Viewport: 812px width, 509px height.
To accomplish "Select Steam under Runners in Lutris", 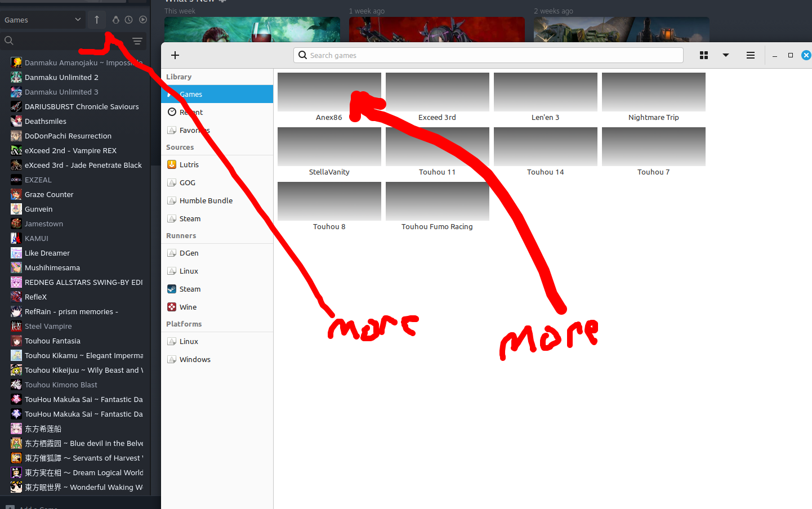I will click(217, 289).
